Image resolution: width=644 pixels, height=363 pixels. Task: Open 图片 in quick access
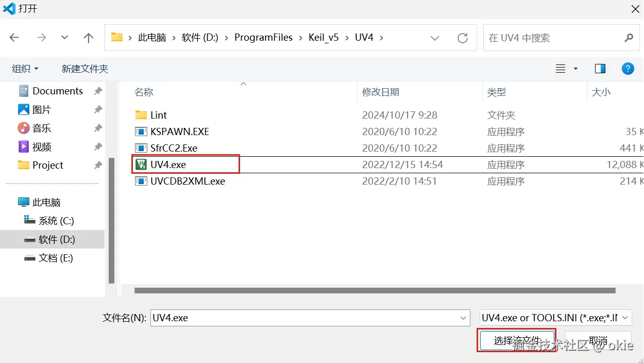click(x=35, y=109)
